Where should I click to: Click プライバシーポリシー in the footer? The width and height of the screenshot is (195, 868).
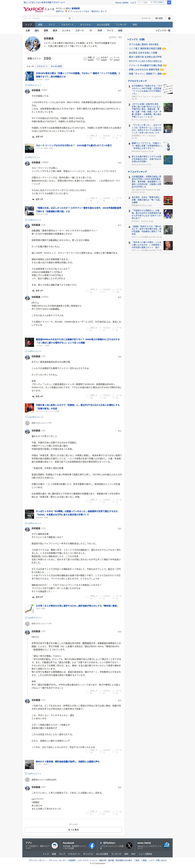click(x=37, y=860)
